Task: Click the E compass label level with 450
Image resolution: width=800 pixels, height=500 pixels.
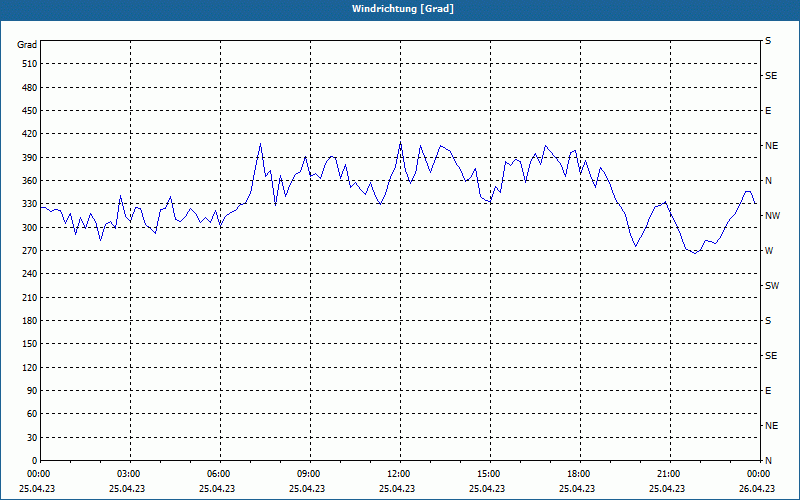Action: coord(768,111)
